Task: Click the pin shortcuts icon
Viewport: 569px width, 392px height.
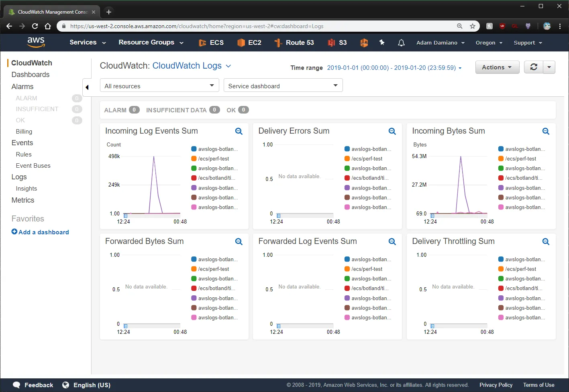Action: point(382,42)
